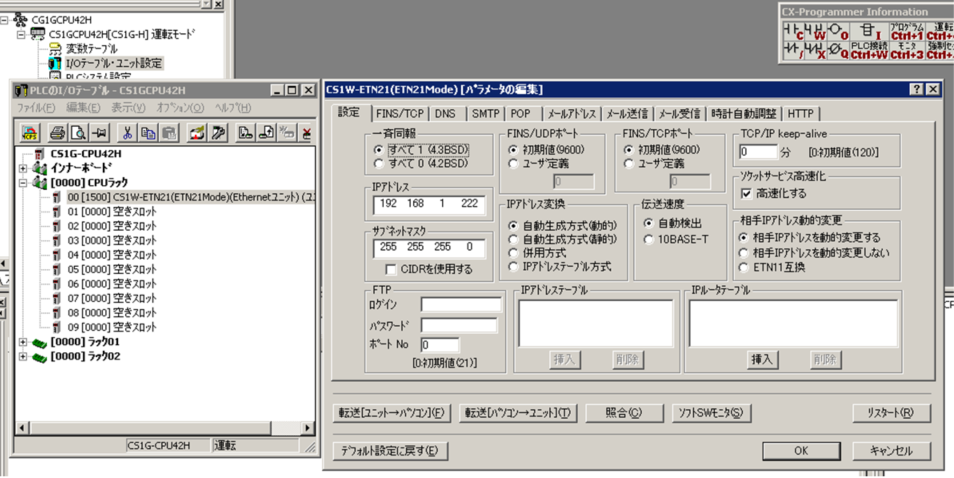The width and height of the screenshot is (954, 478).
Task: Enable CIDRを使用する checkbox
Action: [x=391, y=269]
